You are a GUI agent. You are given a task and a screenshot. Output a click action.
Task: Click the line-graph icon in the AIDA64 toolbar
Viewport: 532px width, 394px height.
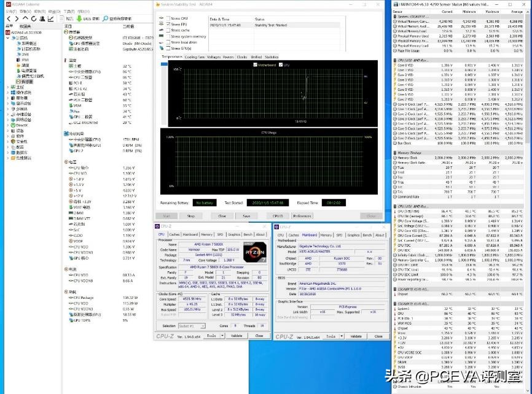tap(51, 17)
